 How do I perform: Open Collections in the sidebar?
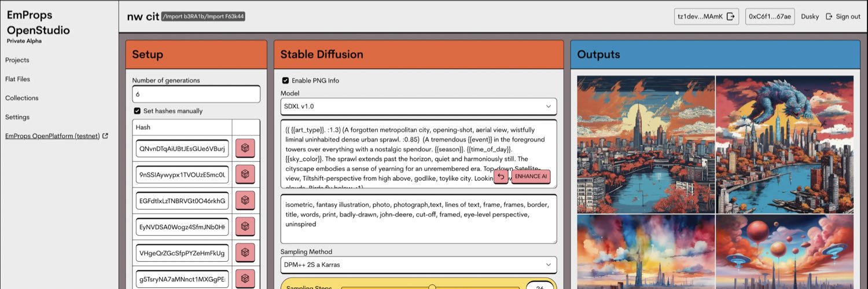tap(22, 98)
